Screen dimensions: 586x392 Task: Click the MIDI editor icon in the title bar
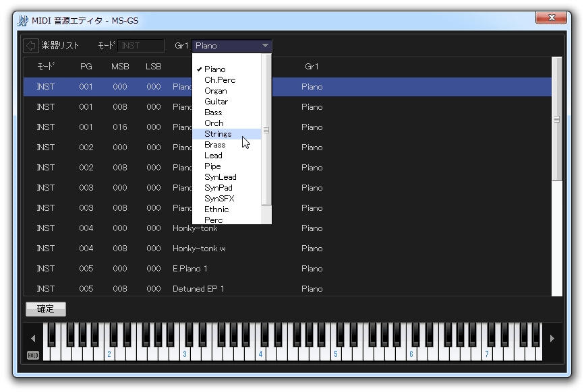coord(23,20)
